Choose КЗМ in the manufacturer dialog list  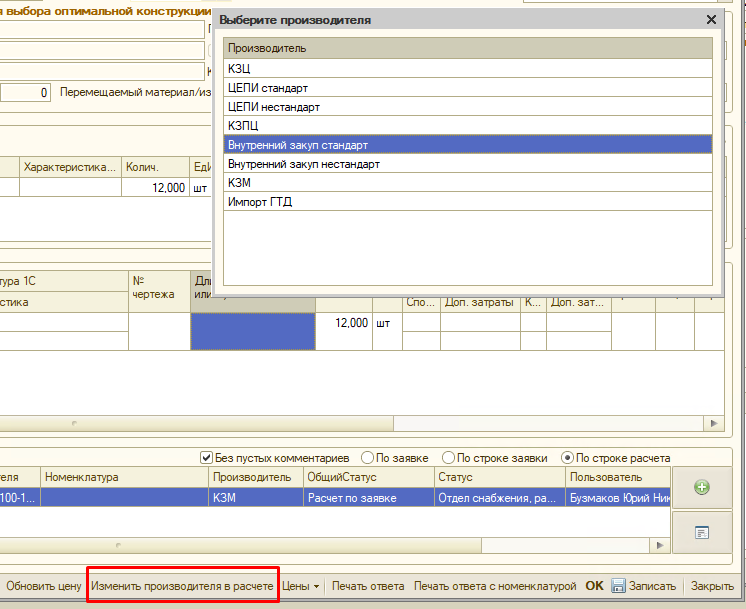468,183
